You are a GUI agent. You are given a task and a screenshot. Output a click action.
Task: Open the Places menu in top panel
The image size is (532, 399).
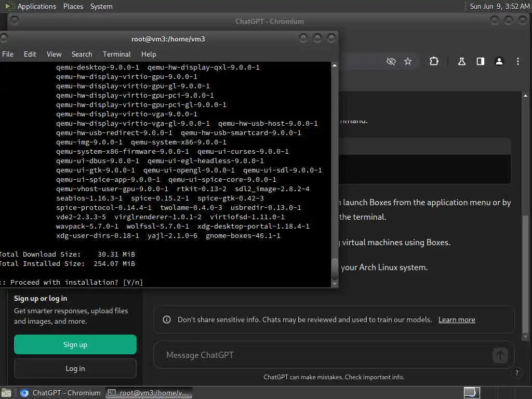point(73,6)
